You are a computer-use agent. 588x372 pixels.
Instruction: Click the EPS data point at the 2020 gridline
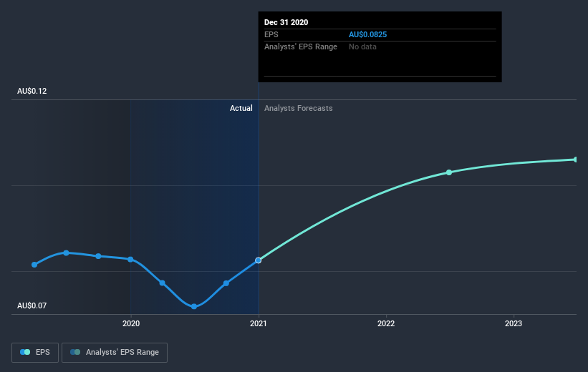[130, 259]
